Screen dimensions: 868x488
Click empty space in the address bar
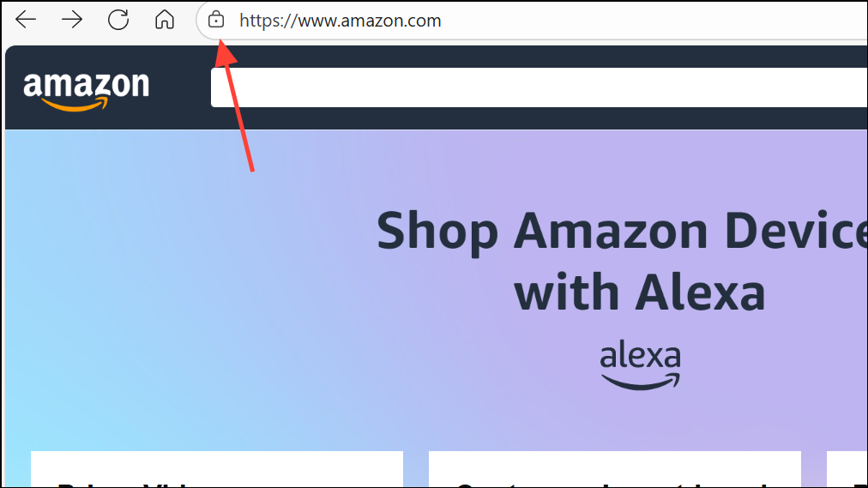tap(654, 21)
